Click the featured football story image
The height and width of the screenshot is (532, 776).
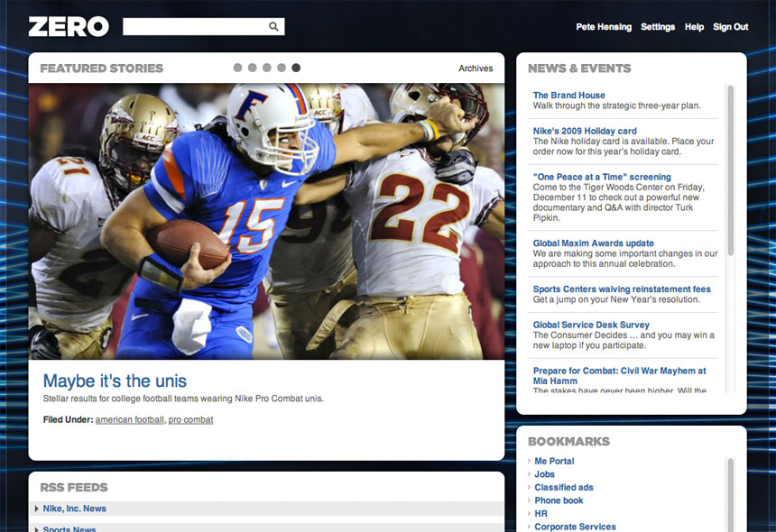point(266,221)
